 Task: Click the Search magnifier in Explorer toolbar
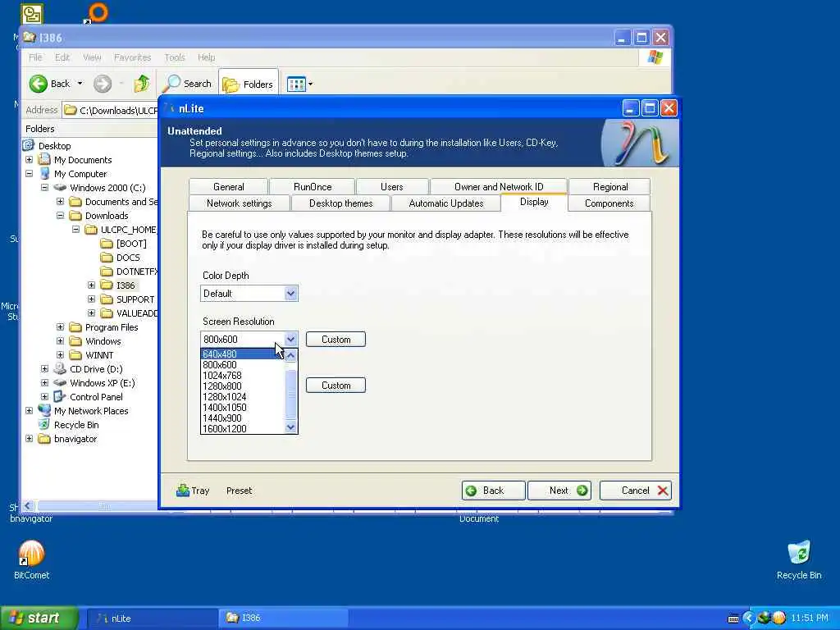coord(171,84)
